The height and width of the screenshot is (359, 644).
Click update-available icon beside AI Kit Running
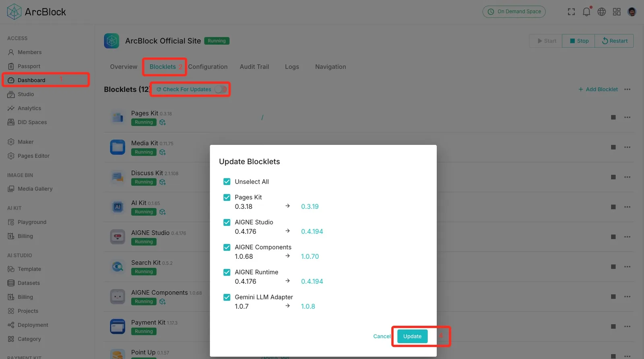coord(162,212)
